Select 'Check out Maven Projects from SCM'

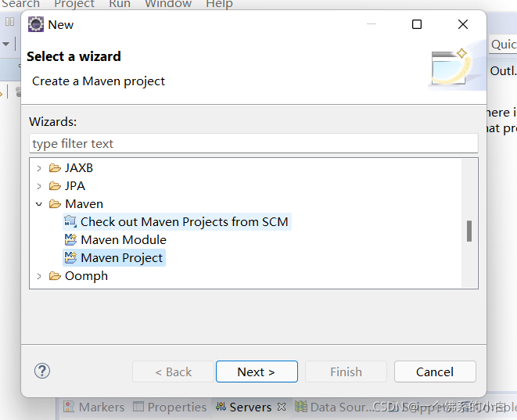(x=177, y=222)
